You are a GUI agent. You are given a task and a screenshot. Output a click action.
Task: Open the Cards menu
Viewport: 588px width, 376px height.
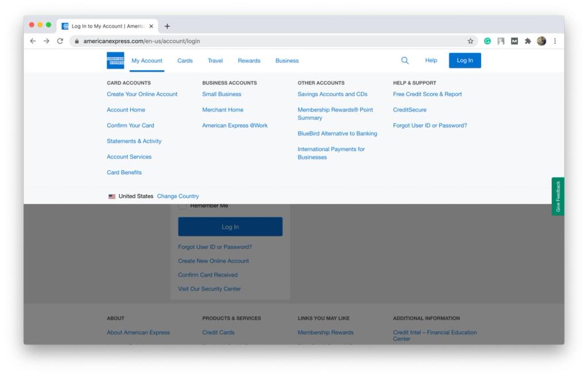click(185, 61)
